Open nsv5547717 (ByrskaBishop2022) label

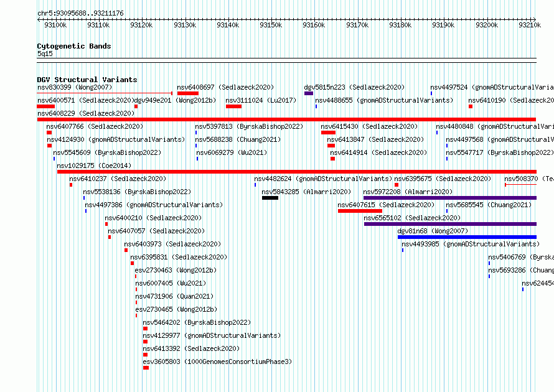tap(500, 152)
